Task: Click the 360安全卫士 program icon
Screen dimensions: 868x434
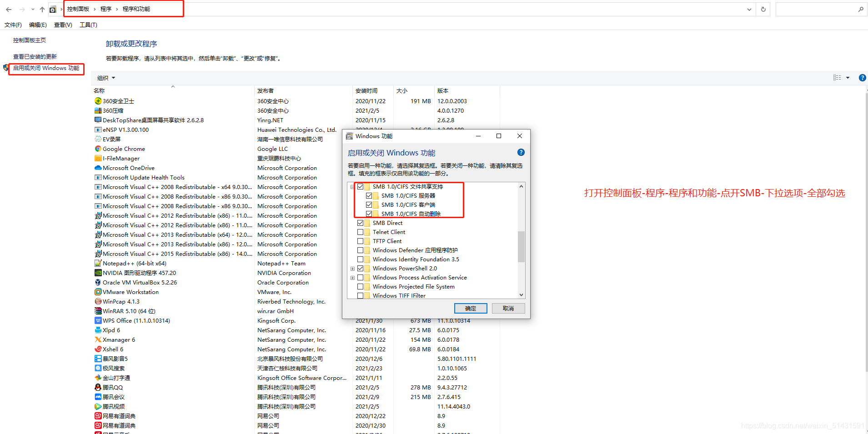Action: pos(98,101)
